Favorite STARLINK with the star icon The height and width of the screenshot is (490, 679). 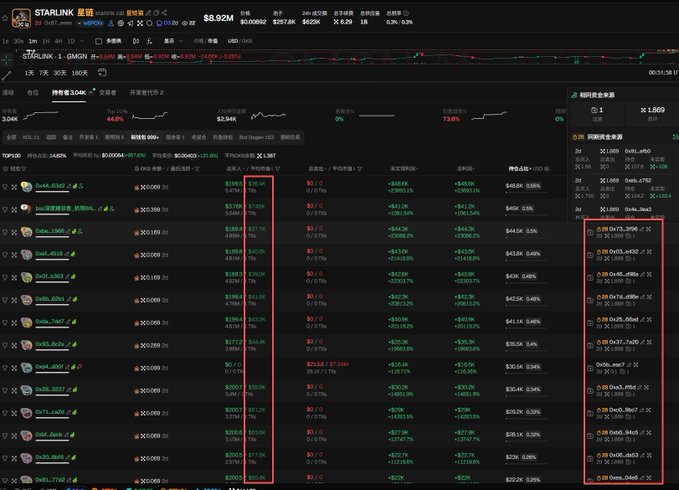tap(5, 18)
